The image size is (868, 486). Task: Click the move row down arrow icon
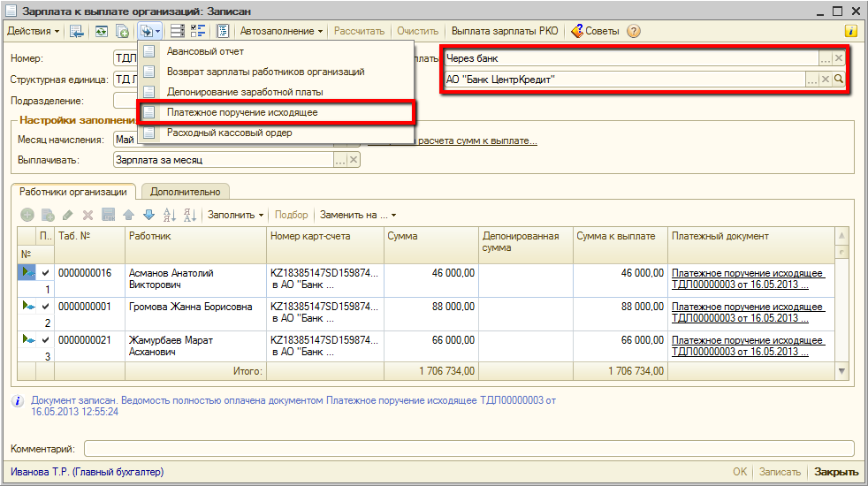click(148, 215)
